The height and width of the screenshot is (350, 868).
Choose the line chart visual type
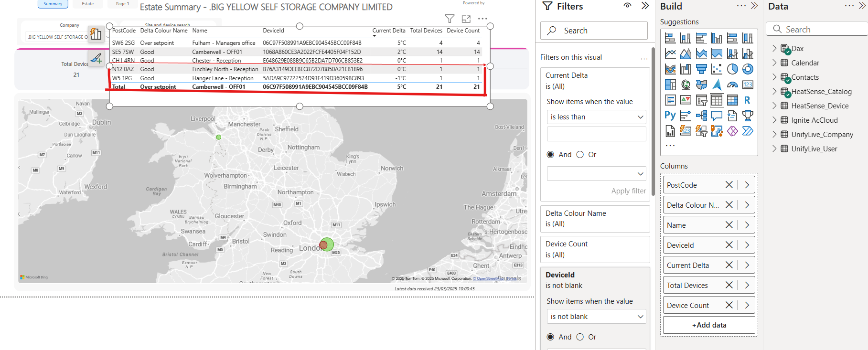[670, 54]
